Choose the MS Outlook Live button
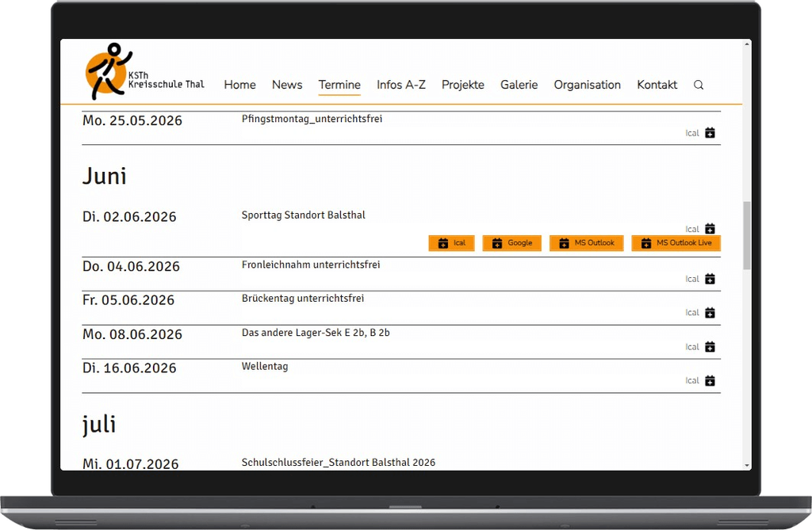 (676, 243)
